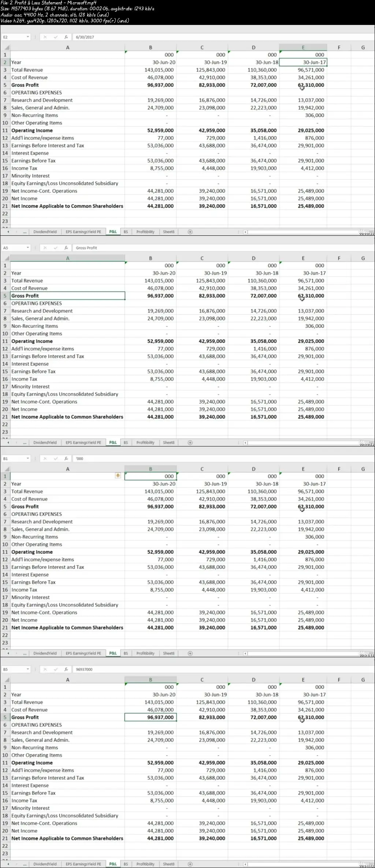Select 'Minority Interest' label in A5 frame
This screenshot has height=868, width=375.
tap(30, 387)
